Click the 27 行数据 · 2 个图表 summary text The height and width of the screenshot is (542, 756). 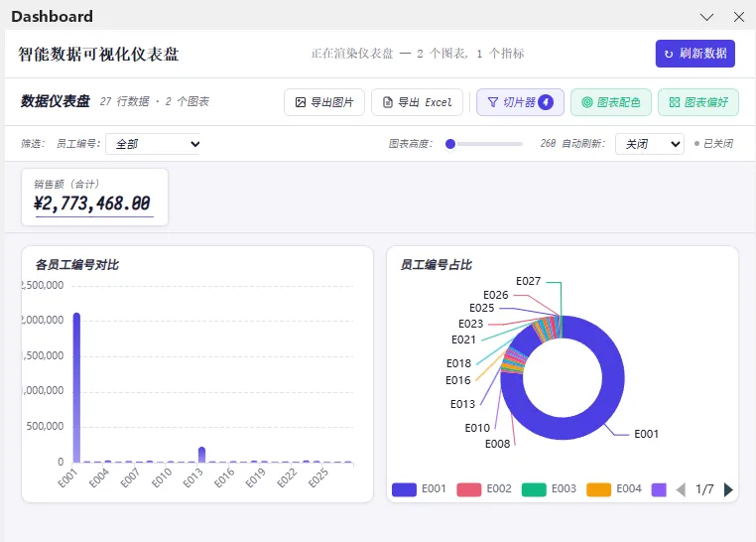155,101
